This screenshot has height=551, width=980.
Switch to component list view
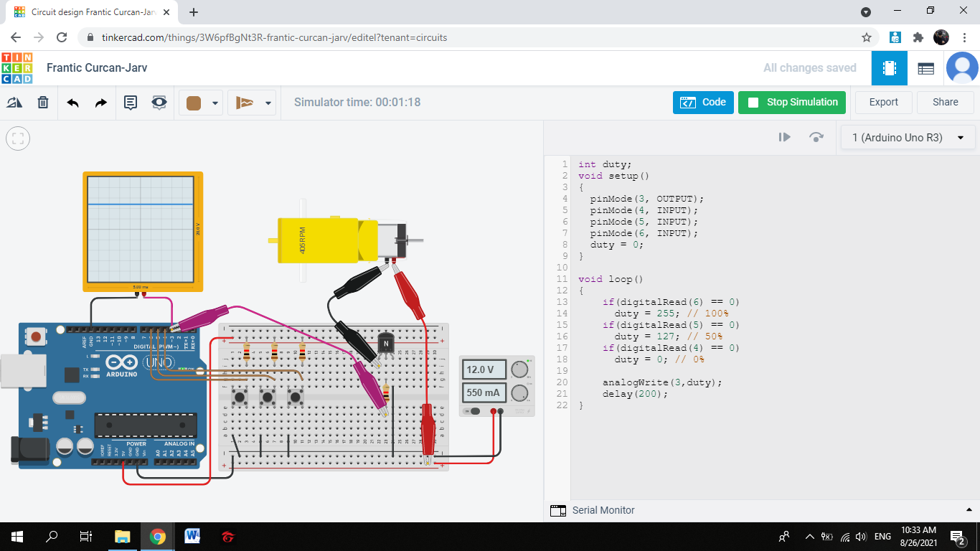[925, 68]
